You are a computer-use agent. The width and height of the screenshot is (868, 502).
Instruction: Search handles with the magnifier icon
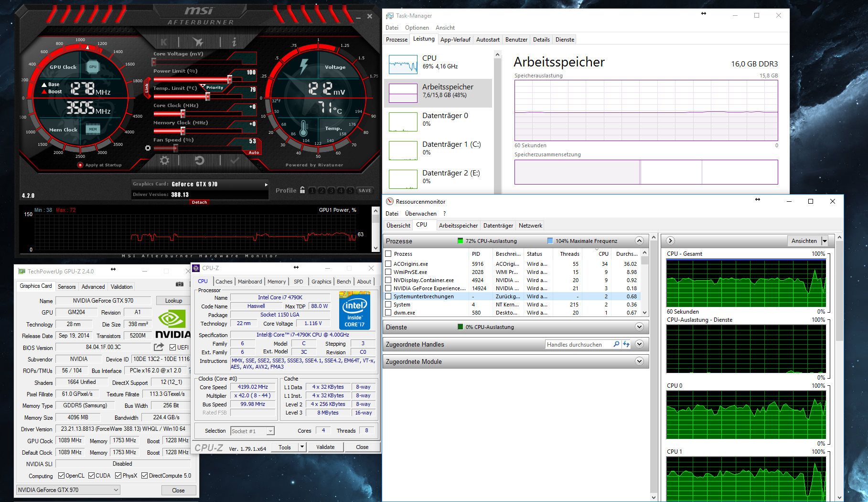pyautogui.click(x=616, y=344)
